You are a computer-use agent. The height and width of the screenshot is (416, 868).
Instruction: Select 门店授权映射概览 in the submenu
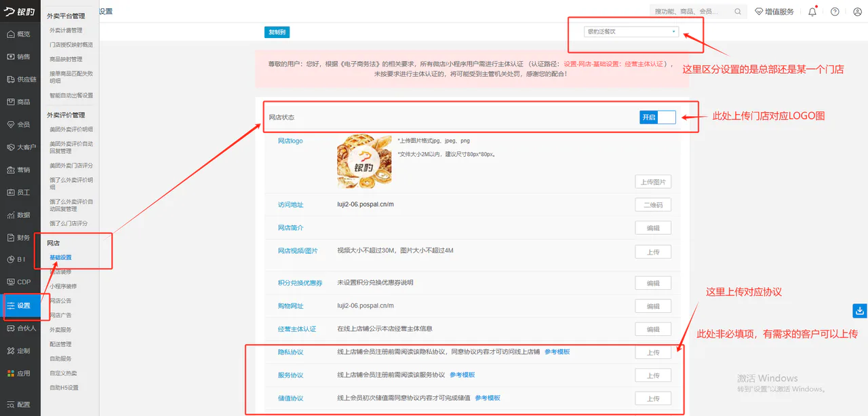(x=71, y=45)
